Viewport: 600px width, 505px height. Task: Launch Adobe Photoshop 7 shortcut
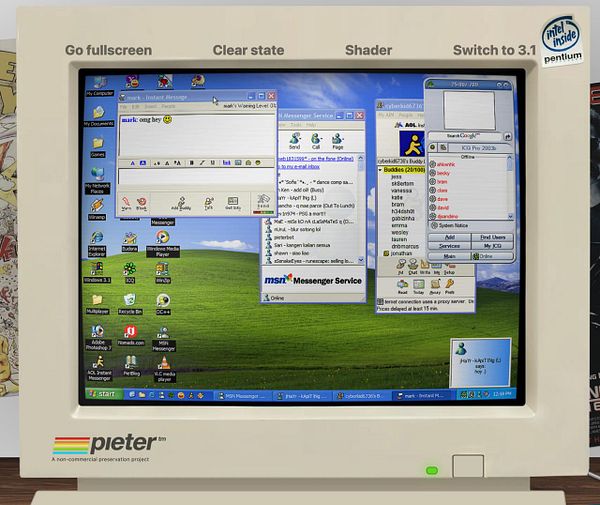click(x=98, y=338)
